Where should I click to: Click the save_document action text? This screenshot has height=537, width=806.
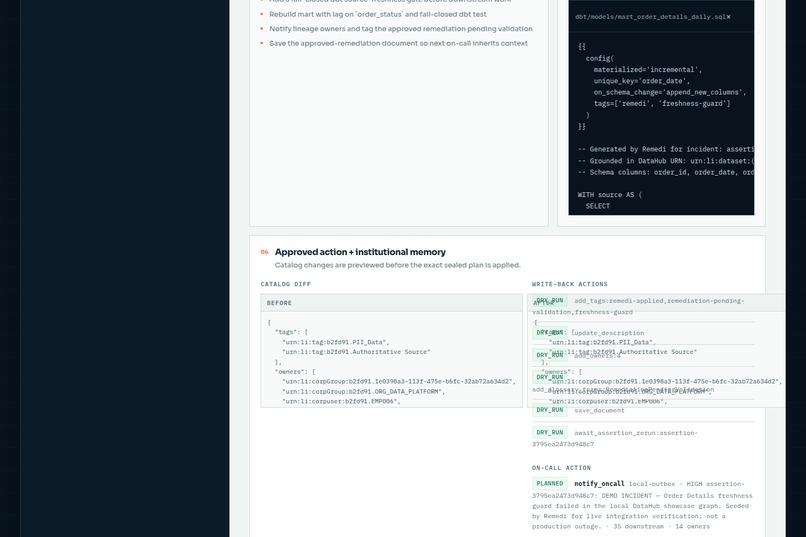click(599, 410)
